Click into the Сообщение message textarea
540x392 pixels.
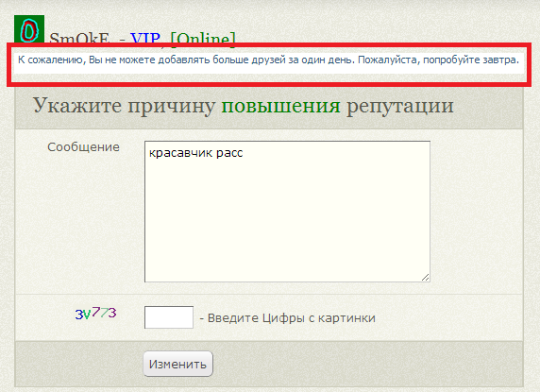287,212
